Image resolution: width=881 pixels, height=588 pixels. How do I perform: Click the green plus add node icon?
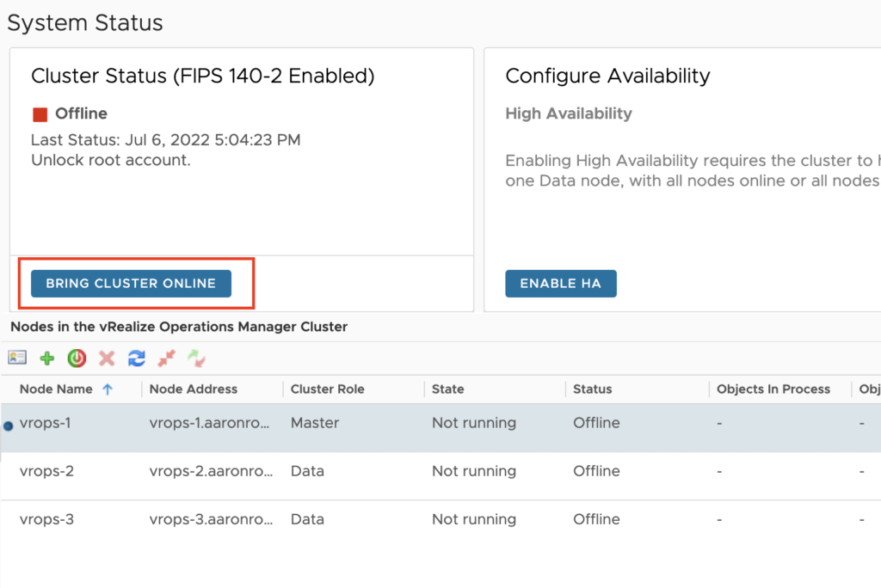tap(47, 358)
